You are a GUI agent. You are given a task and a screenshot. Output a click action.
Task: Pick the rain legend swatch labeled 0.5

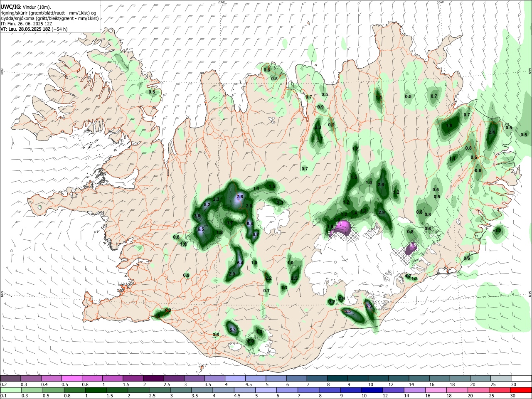pos(53,390)
